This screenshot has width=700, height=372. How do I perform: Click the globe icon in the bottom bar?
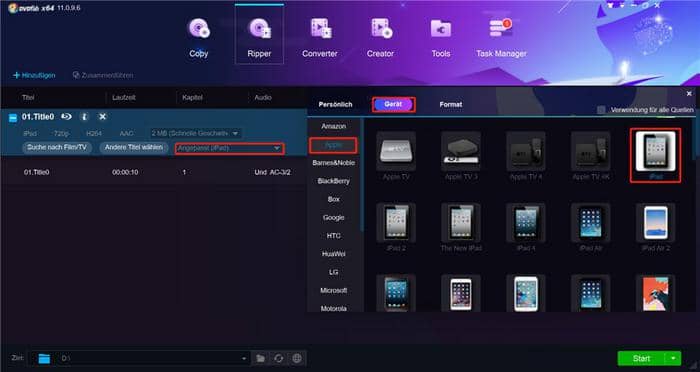[x=297, y=359]
